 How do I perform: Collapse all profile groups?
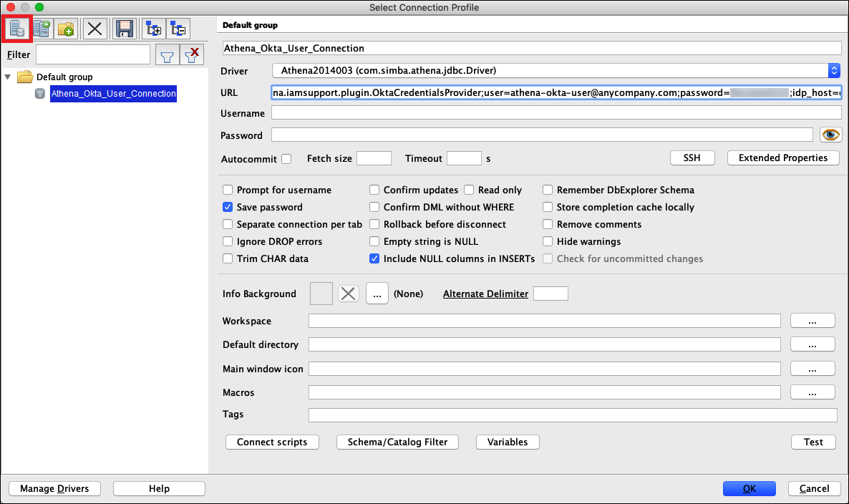pos(178,29)
